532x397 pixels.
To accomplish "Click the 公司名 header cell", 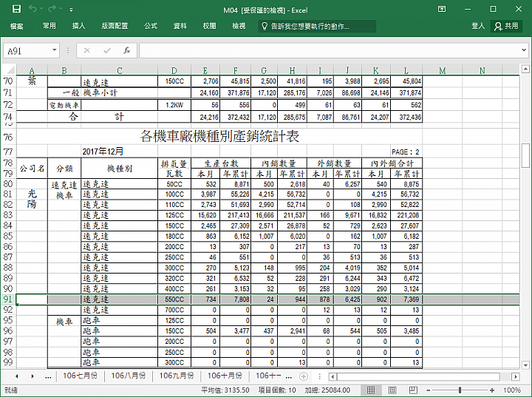I will click(32, 168).
